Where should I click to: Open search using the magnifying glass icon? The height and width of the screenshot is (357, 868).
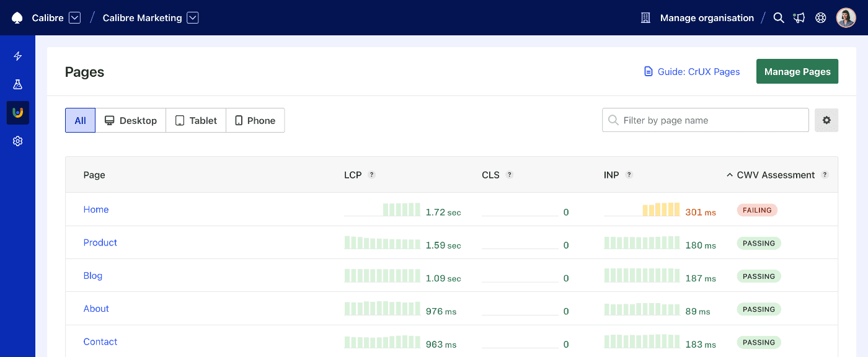click(779, 18)
